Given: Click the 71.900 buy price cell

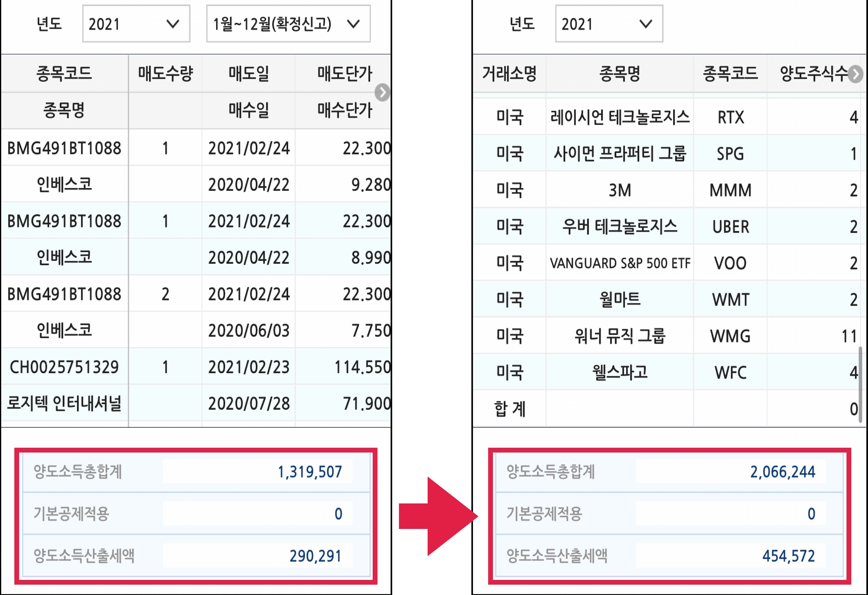Looking at the screenshot, I should click(x=367, y=403).
